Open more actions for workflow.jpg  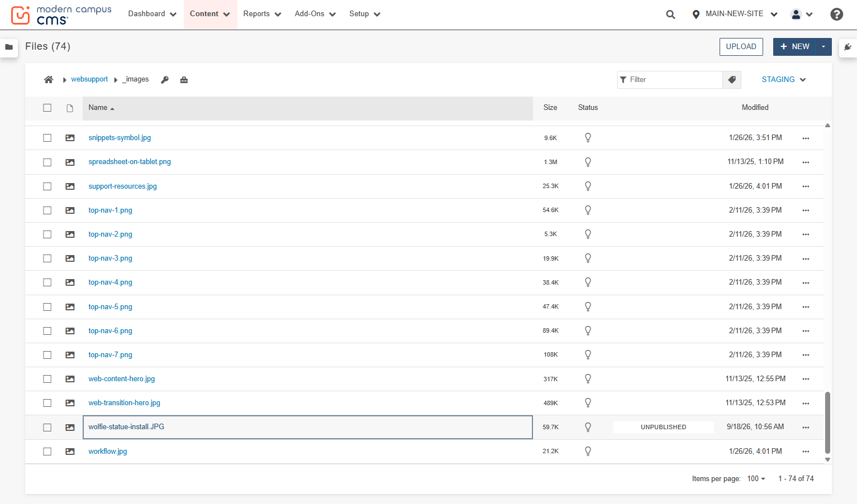coord(806,452)
